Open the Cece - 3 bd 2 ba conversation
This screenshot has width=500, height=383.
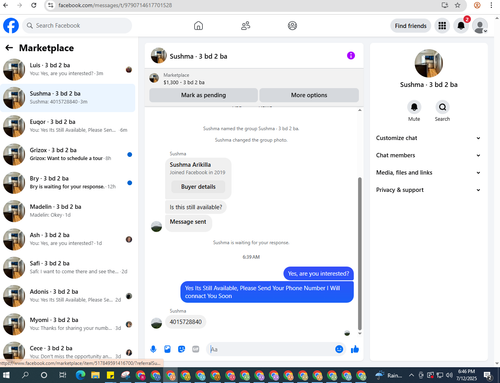coord(68,352)
